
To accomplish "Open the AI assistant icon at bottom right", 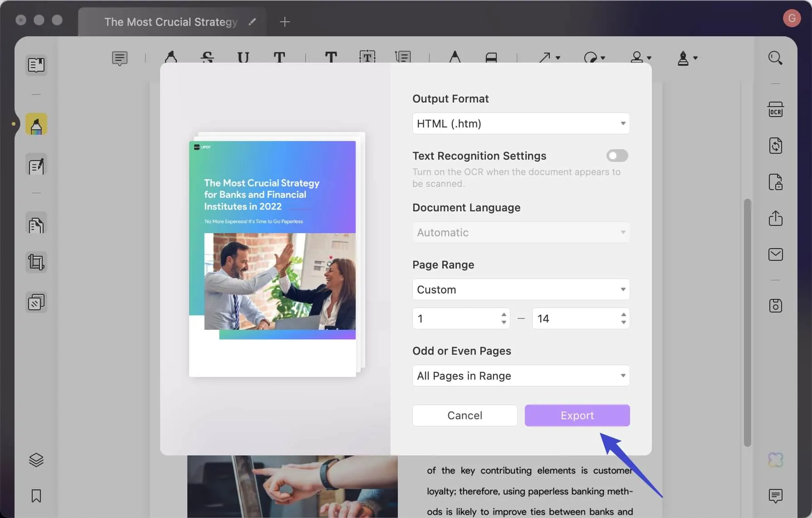I will (x=776, y=459).
